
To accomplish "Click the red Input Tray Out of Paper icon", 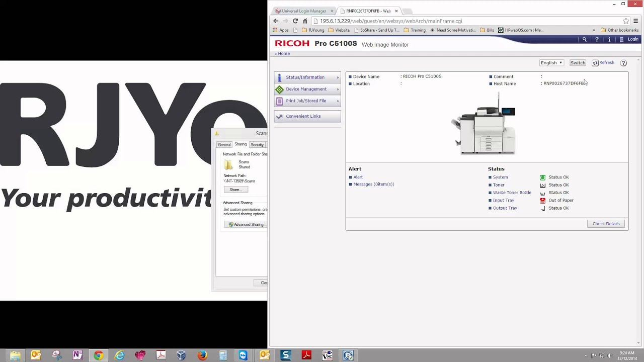I will tap(542, 200).
